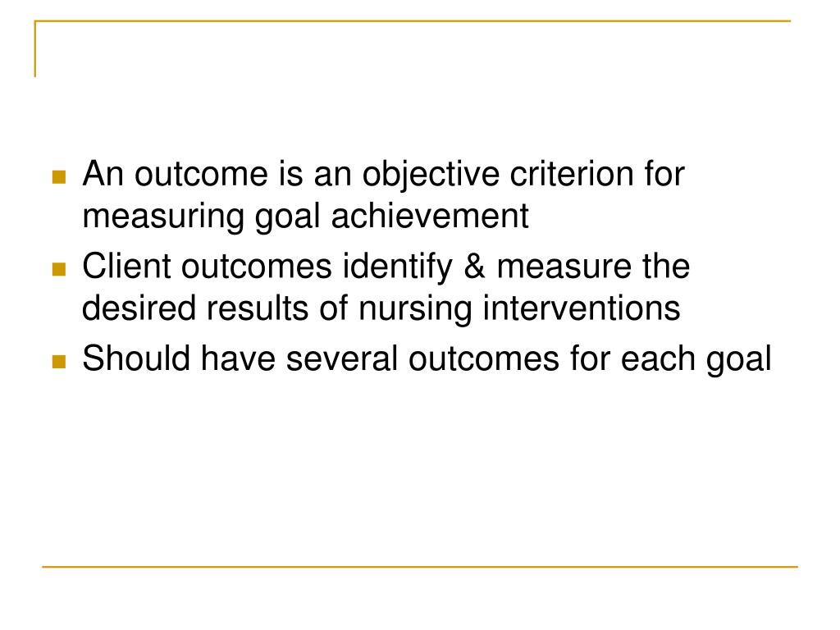Click the gold vertical line at top-left corner

(35, 48)
